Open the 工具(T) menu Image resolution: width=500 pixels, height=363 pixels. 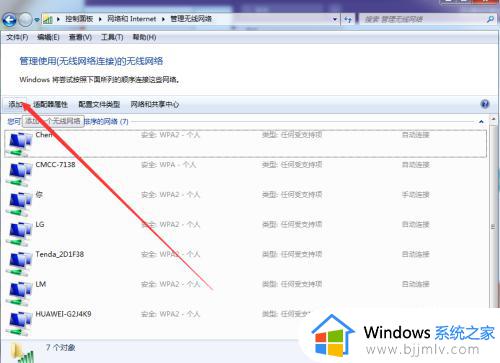click(112, 37)
